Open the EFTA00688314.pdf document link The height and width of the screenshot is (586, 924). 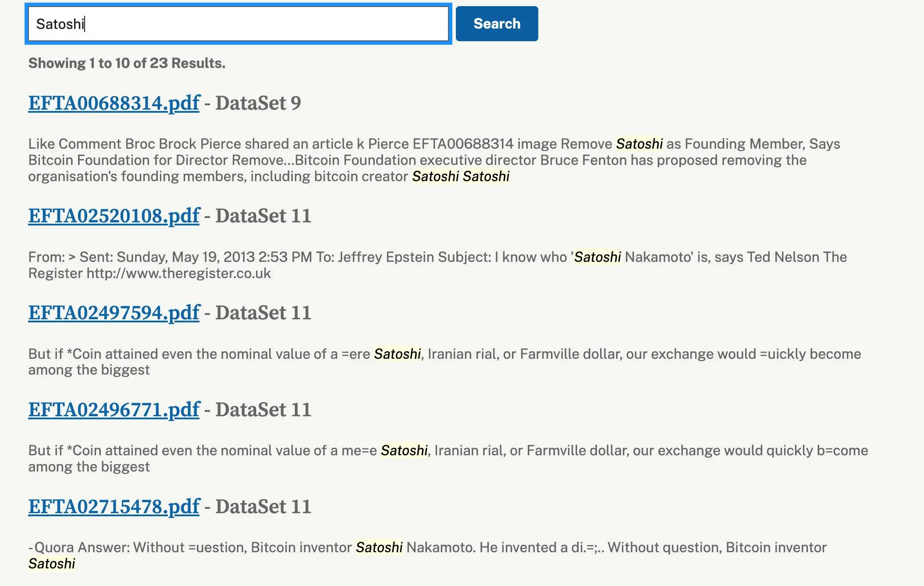pyautogui.click(x=114, y=103)
